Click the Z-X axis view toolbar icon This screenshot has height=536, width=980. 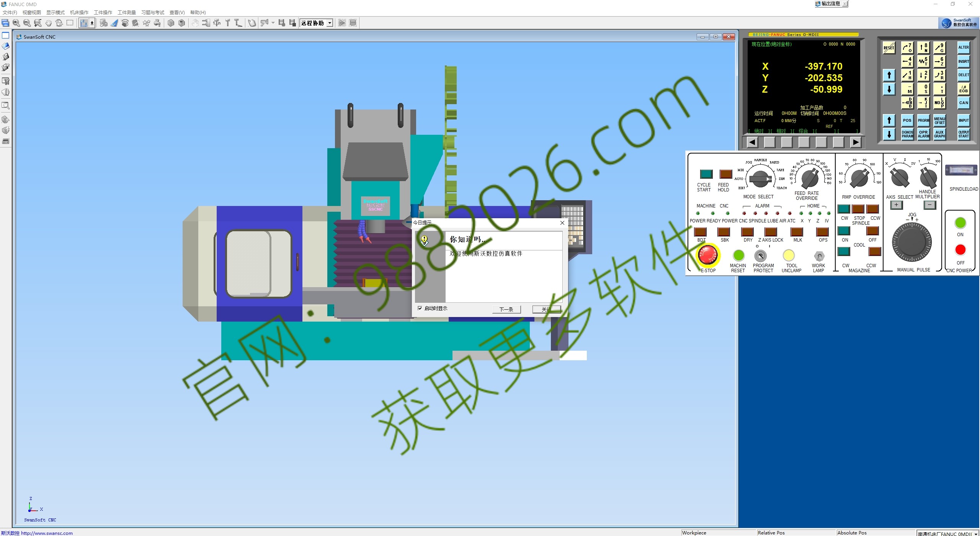[x=84, y=23]
